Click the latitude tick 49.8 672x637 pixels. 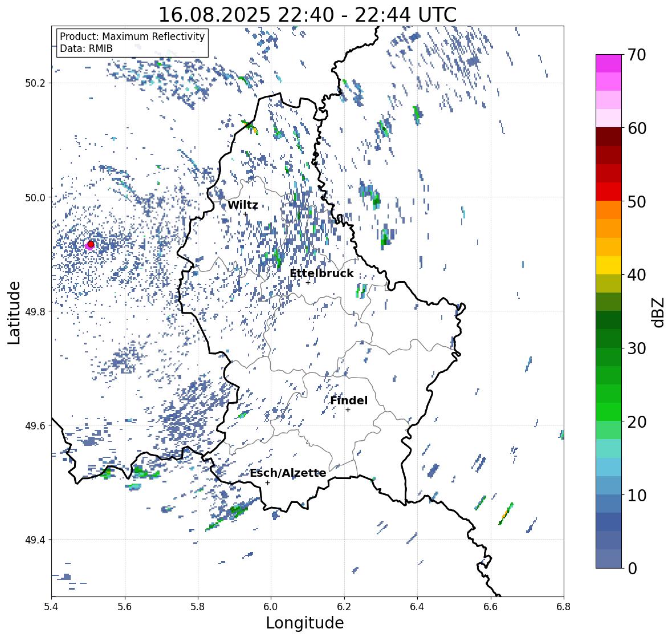pos(35,311)
